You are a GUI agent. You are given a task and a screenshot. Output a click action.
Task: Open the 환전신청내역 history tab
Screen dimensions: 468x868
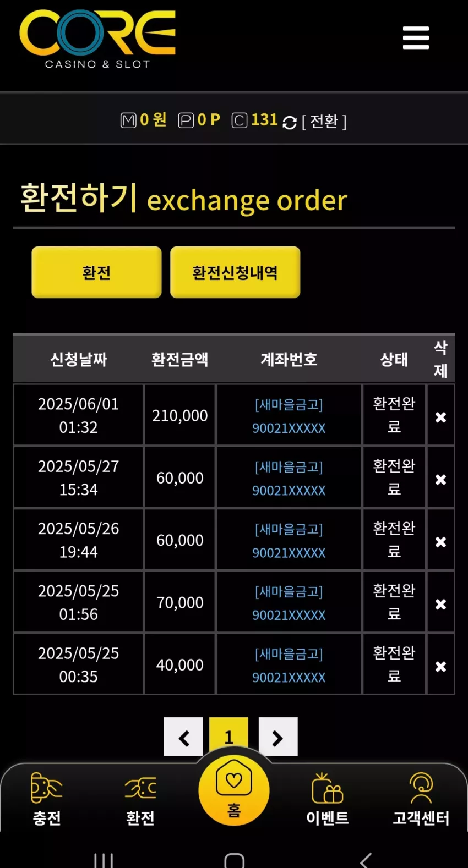pos(235,272)
